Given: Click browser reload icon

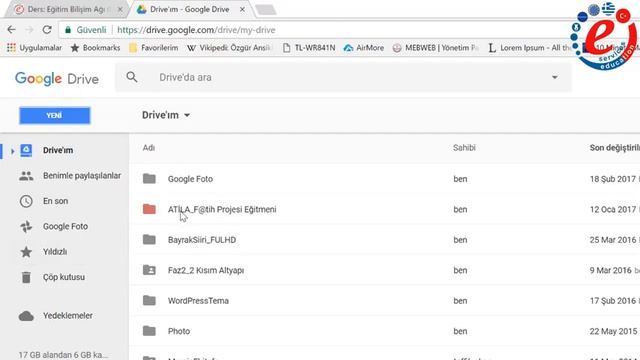Looking at the screenshot, I should pyautogui.click(x=47, y=30).
